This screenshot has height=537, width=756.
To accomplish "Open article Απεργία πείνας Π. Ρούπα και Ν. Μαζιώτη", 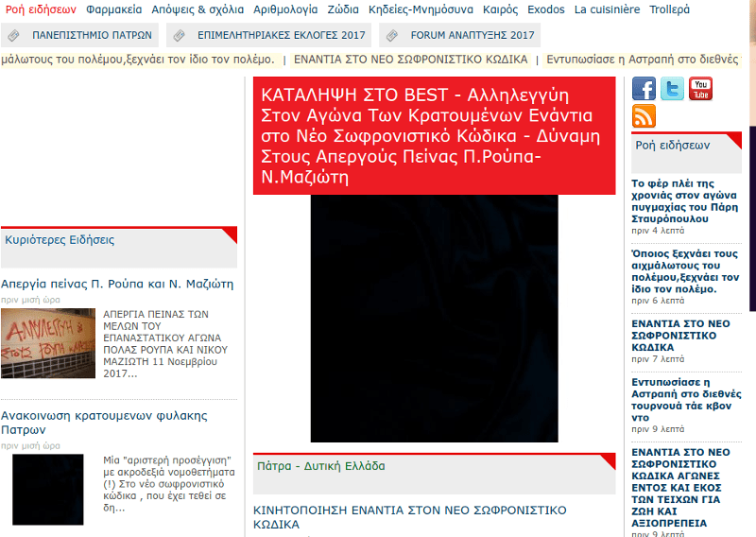I will point(117,284).
